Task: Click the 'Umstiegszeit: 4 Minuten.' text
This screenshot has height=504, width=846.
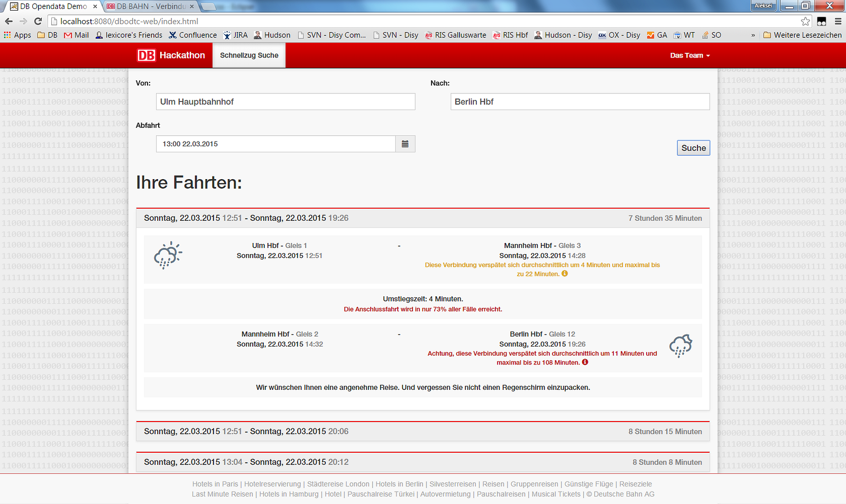Action: point(423,299)
